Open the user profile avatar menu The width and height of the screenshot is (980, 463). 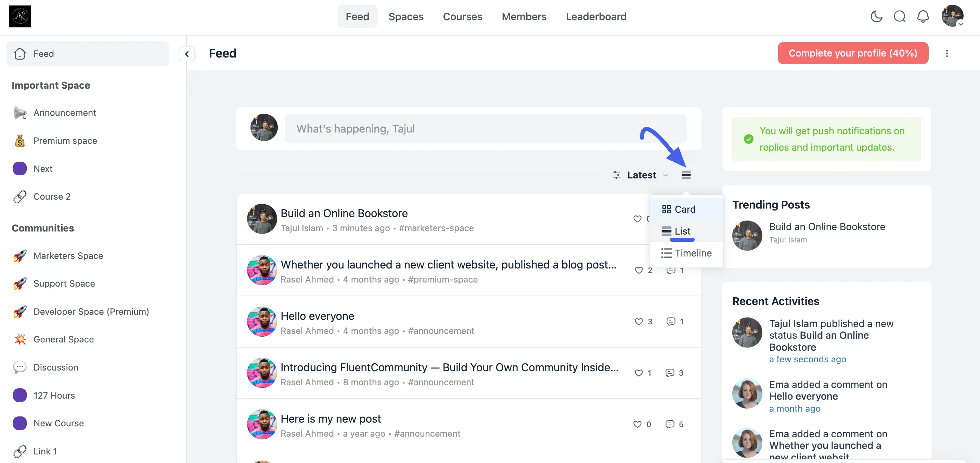tap(952, 16)
